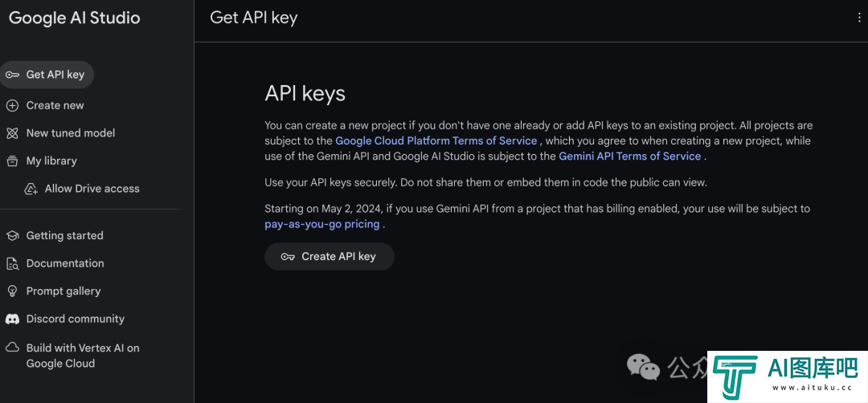Click the Google AI Studio logo text
The image size is (868, 403).
click(75, 18)
